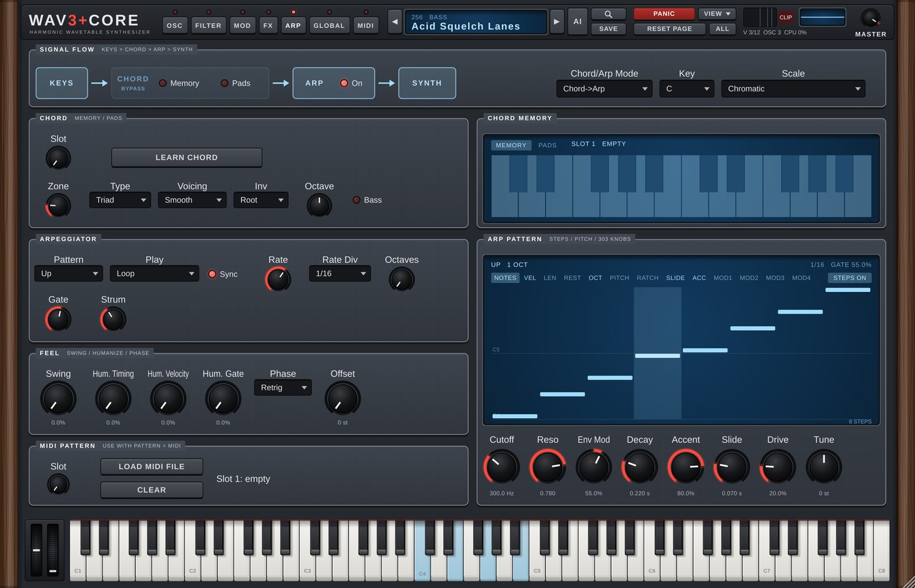Click the arpeggiator Gate knob

58,319
